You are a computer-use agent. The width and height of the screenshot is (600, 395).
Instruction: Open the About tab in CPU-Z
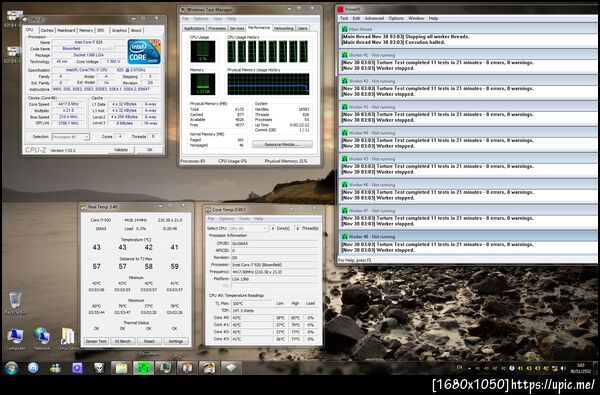point(136,30)
